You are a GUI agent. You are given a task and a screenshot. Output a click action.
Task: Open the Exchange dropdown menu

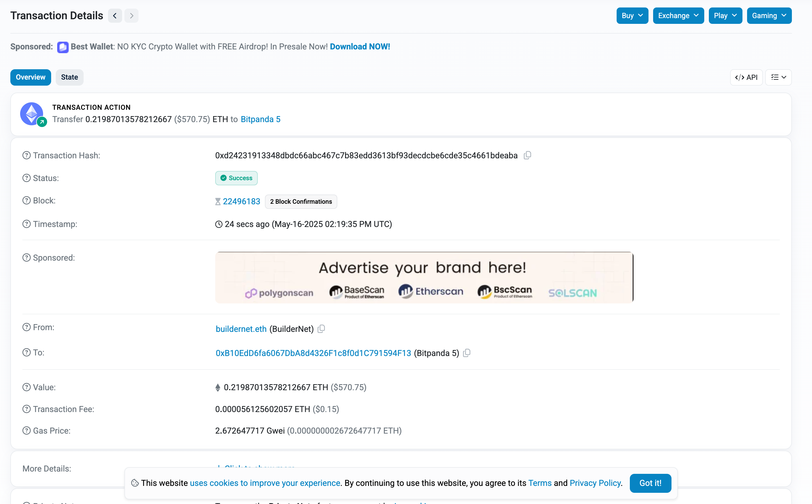pyautogui.click(x=678, y=16)
